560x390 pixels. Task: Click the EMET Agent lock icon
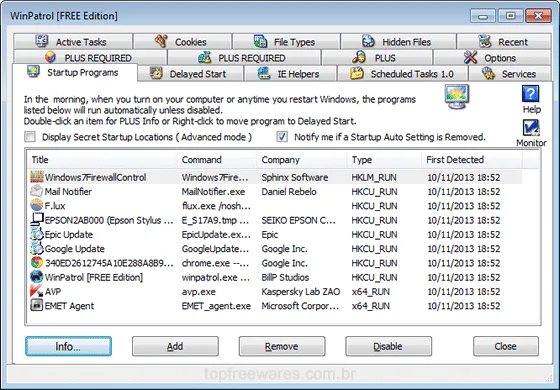pos(37,305)
